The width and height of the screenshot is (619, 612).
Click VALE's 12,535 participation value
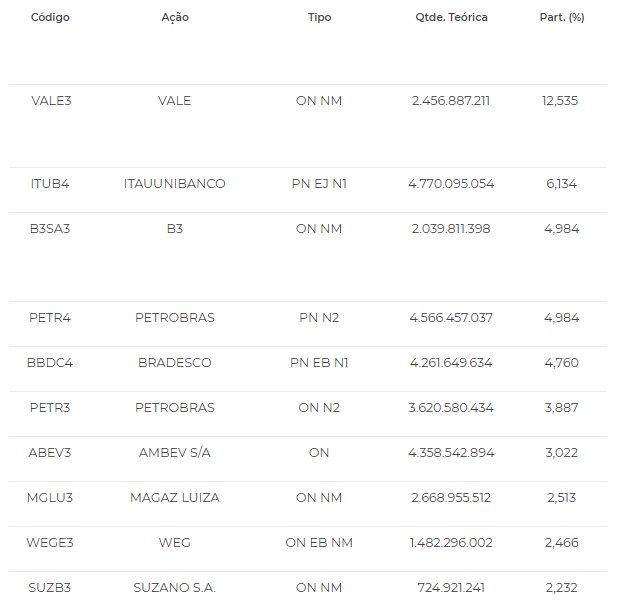coord(560,101)
